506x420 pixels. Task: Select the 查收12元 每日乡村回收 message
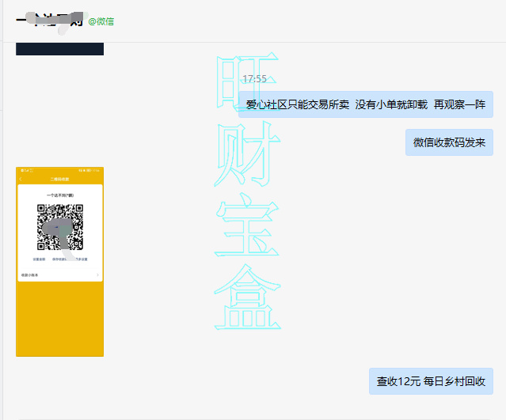(431, 381)
